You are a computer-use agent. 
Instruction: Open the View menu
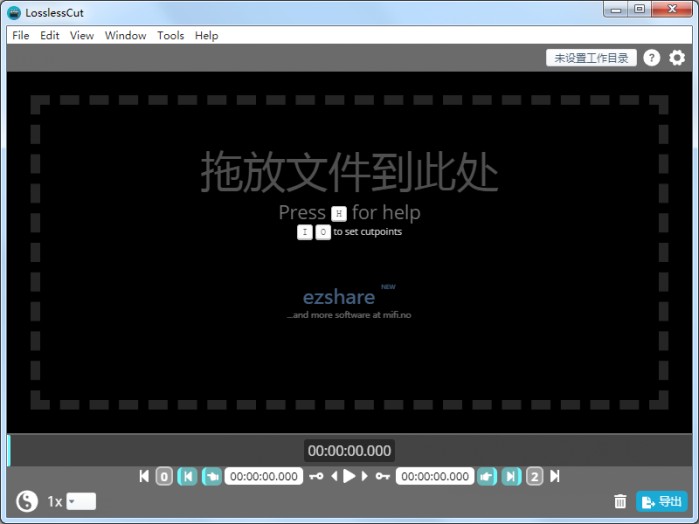(82, 36)
